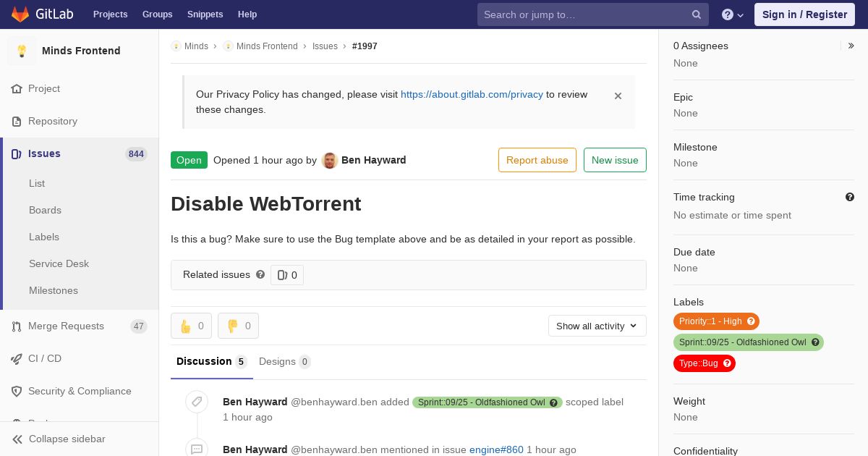
Task: Open Issues in the sidebar
Action: [x=80, y=153]
